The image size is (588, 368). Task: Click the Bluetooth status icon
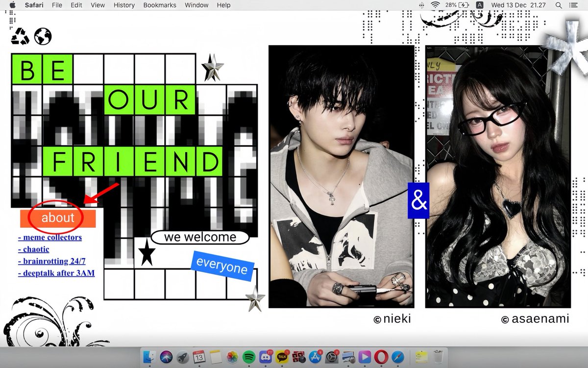click(422, 5)
